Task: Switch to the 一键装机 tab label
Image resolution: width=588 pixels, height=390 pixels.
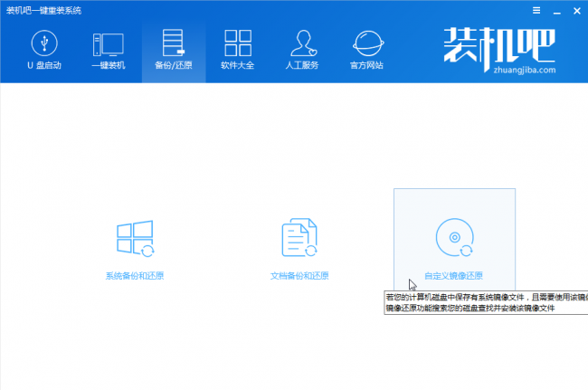Action: [x=108, y=65]
